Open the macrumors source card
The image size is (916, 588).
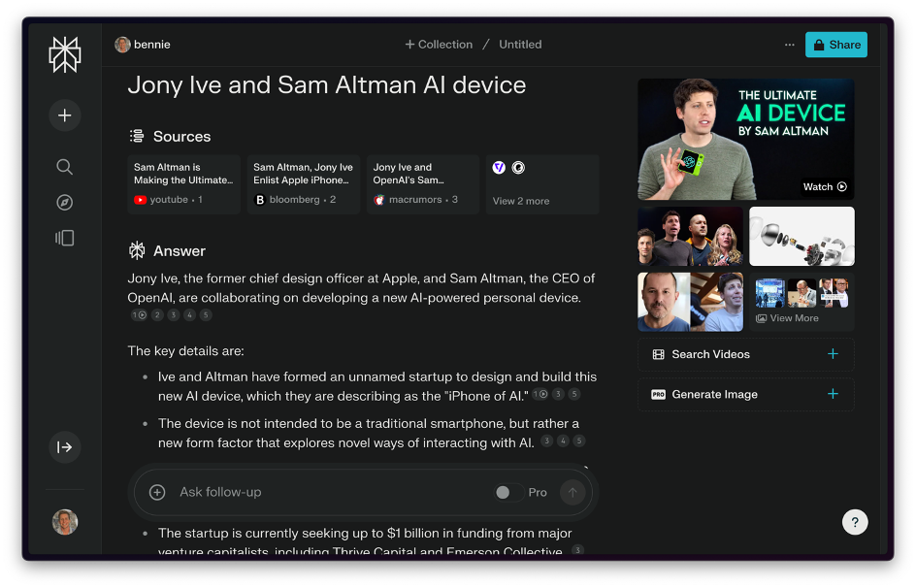coord(423,184)
